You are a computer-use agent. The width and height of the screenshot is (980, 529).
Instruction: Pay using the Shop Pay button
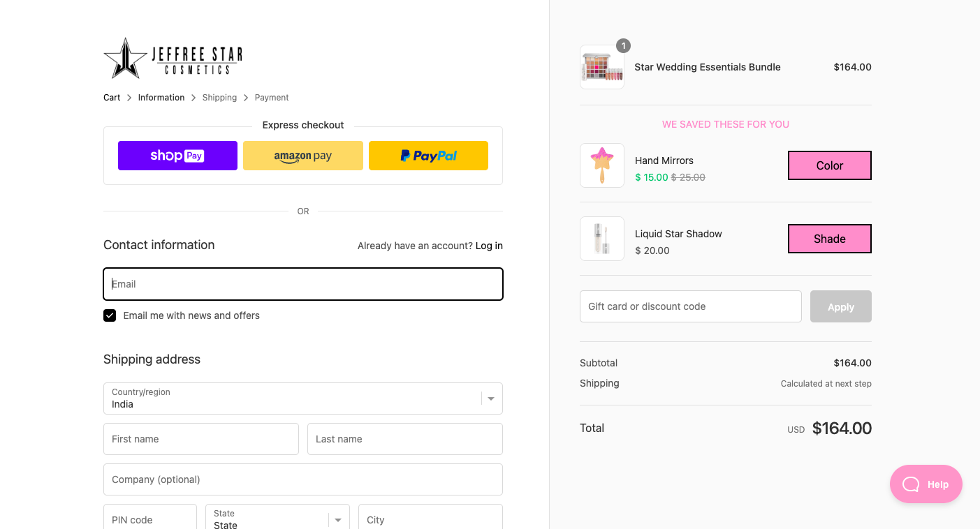pos(177,155)
